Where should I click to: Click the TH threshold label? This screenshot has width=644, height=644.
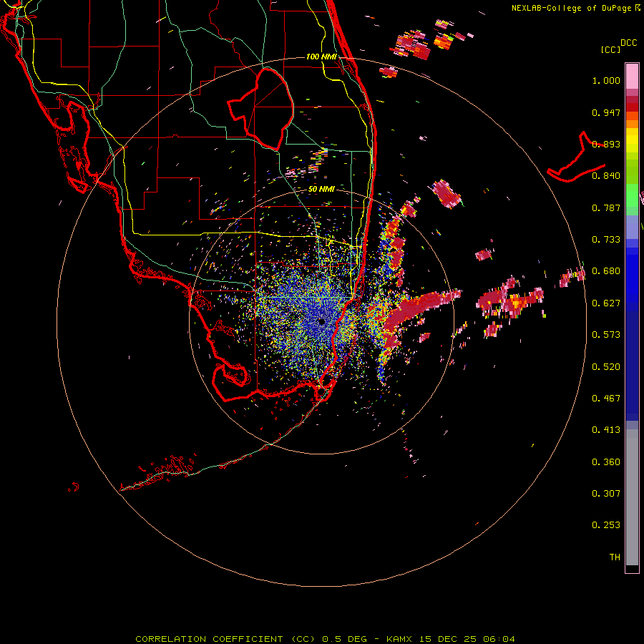pyautogui.click(x=615, y=557)
